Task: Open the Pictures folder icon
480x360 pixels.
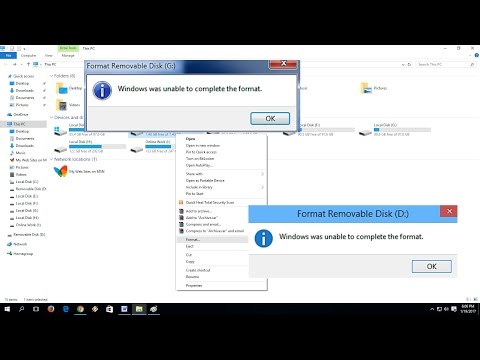Action: click(x=366, y=88)
